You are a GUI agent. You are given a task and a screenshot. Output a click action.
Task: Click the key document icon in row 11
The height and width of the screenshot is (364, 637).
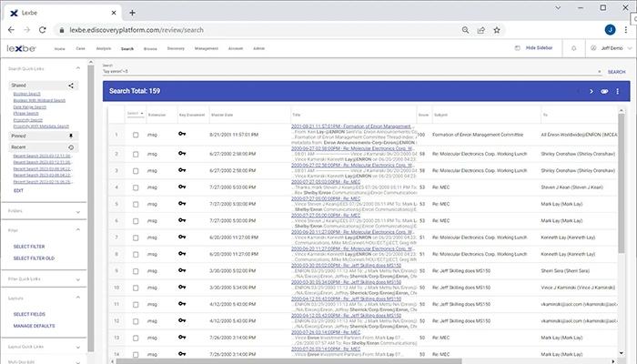(x=182, y=303)
